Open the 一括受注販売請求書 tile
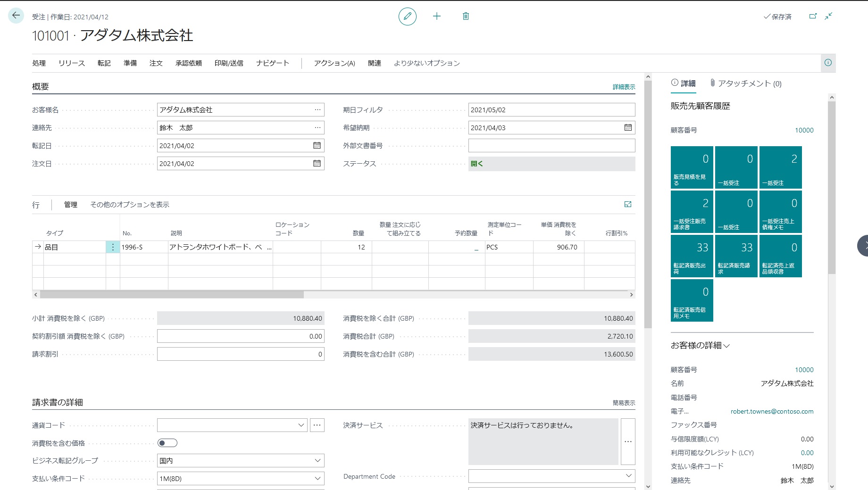868x490 pixels. coord(692,212)
